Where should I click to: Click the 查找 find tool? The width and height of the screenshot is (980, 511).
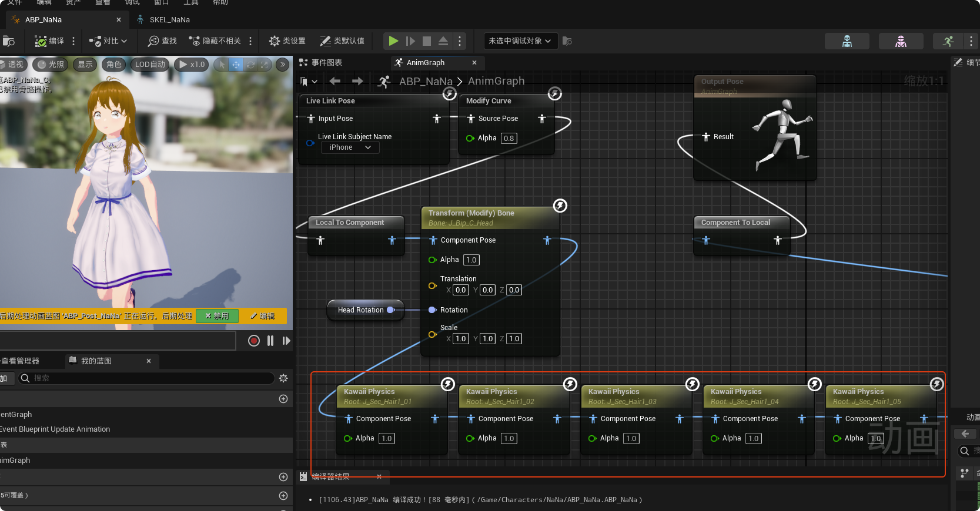click(163, 41)
